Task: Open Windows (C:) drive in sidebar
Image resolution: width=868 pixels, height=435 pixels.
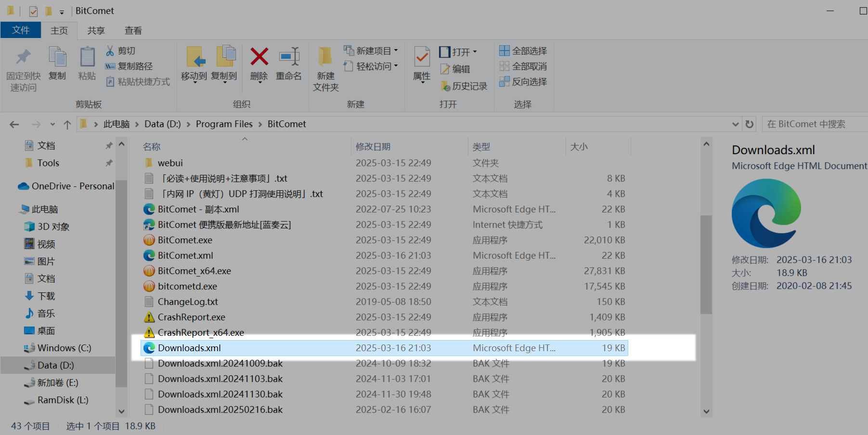Action: 64,348
